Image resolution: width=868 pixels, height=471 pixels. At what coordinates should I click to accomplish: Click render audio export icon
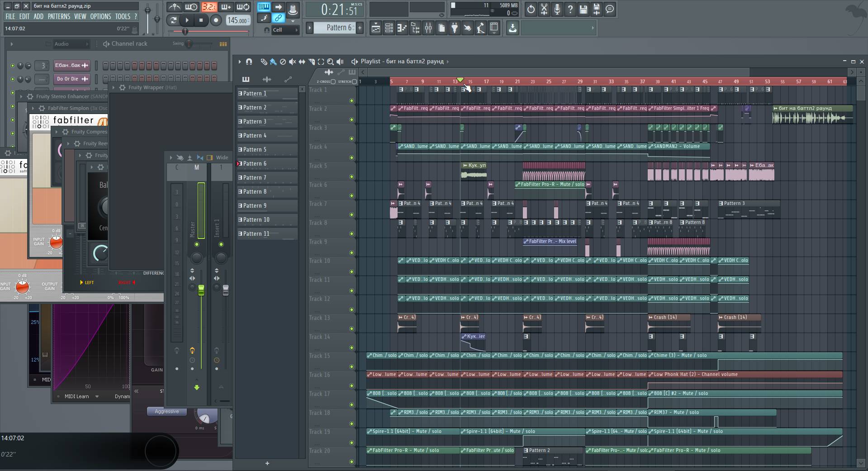597,9
